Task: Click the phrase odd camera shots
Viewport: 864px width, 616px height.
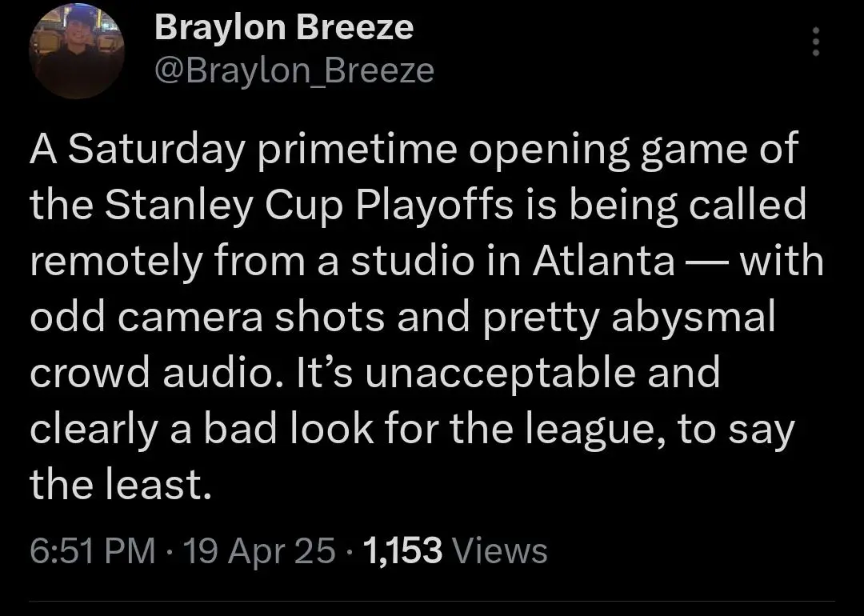Action: (x=207, y=317)
